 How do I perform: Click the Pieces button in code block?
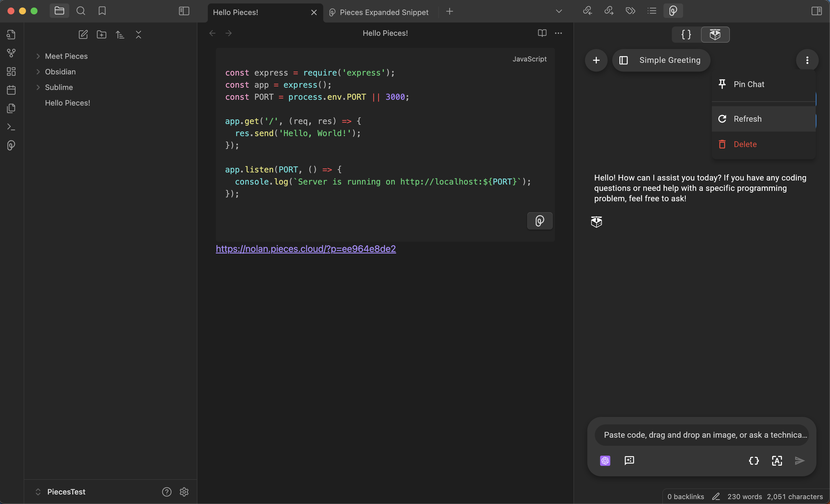(x=540, y=221)
